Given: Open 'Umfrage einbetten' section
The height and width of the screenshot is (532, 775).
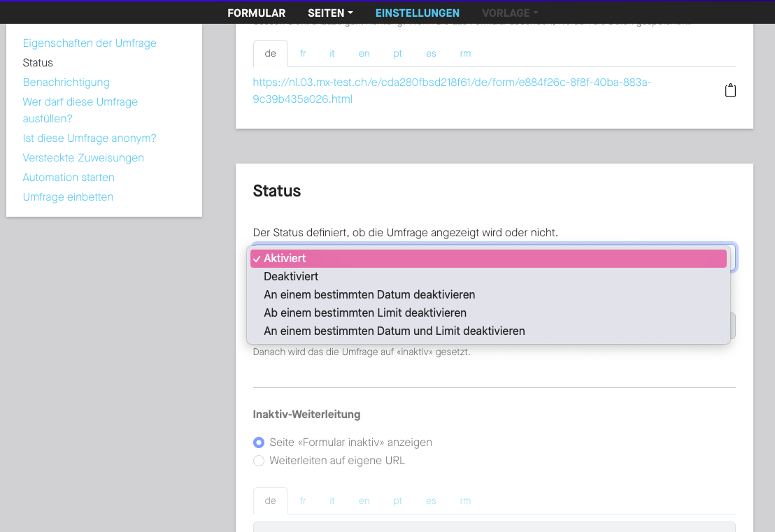Looking at the screenshot, I should pyautogui.click(x=68, y=196).
